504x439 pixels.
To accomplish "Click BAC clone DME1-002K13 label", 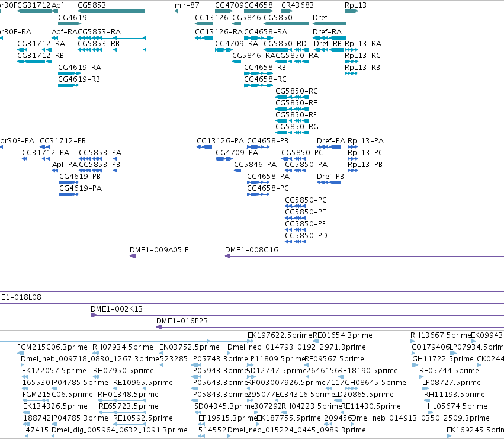I will click(116, 309).
